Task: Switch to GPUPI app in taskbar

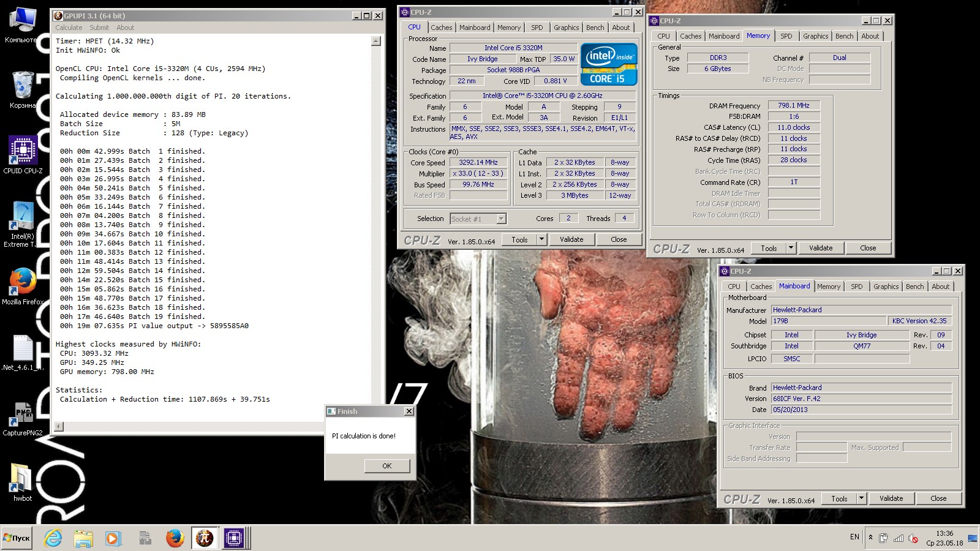Action: coord(204,538)
